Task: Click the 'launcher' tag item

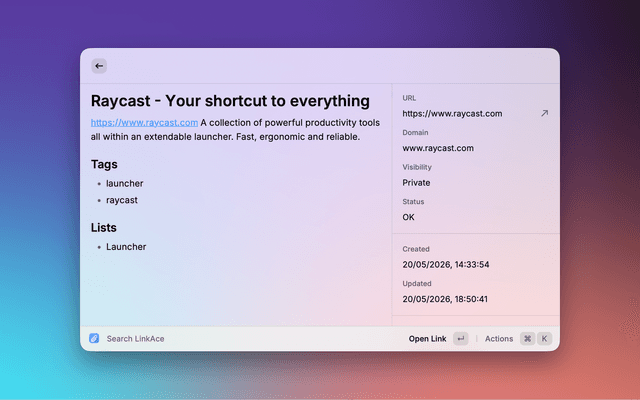Action: 124,183
